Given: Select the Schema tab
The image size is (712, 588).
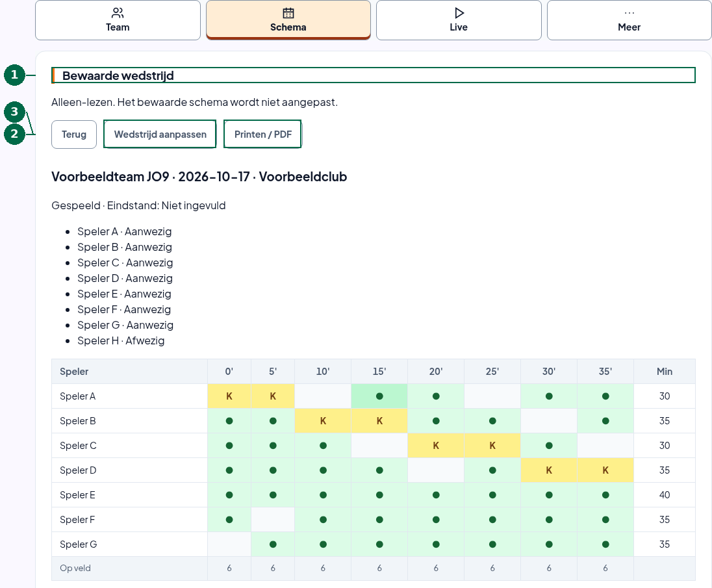Looking at the screenshot, I should (288, 20).
